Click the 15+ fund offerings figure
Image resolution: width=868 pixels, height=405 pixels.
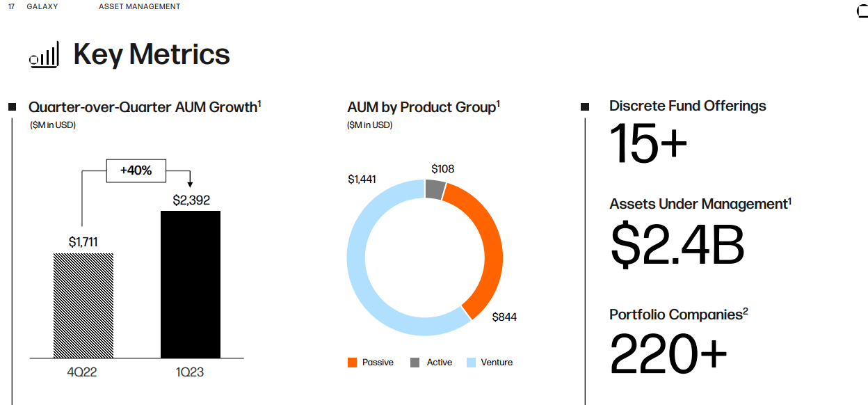coord(648,143)
